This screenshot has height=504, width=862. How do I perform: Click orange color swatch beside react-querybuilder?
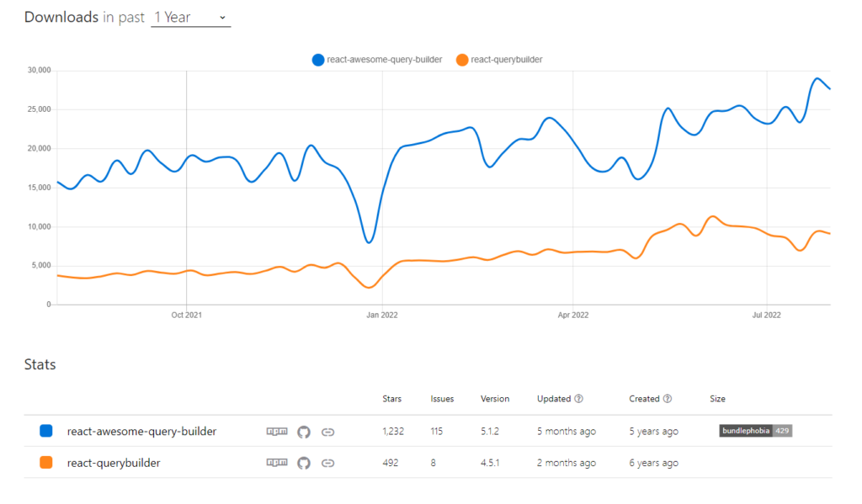coord(46,463)
